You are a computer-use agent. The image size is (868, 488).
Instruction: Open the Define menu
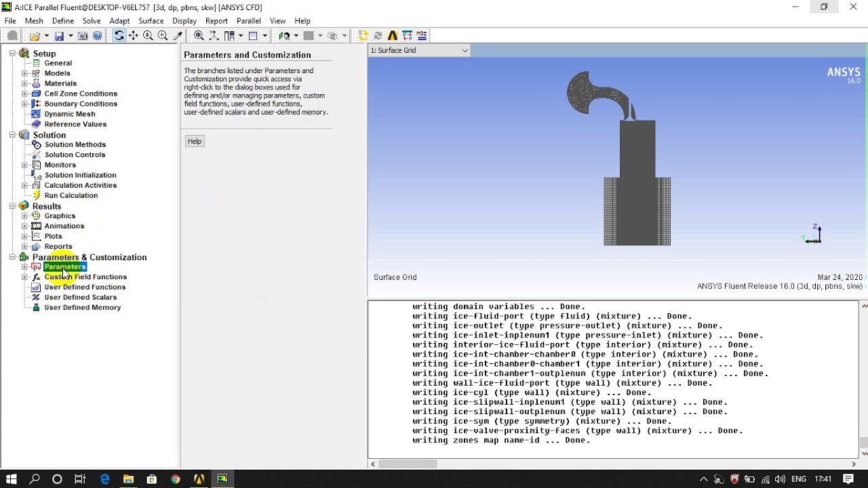click(63, 21)
